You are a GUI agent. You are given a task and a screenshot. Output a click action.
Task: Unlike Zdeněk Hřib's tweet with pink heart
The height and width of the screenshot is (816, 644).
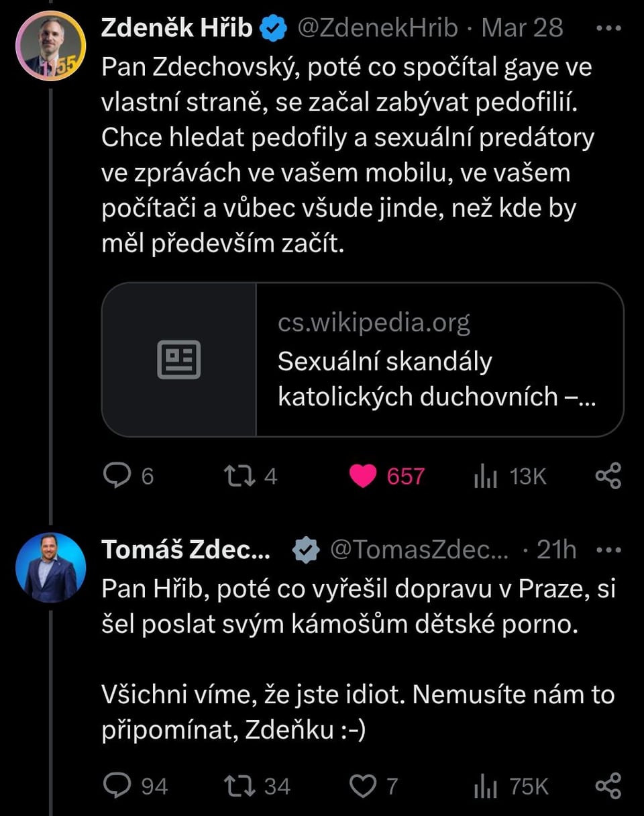tap(364, 476)
